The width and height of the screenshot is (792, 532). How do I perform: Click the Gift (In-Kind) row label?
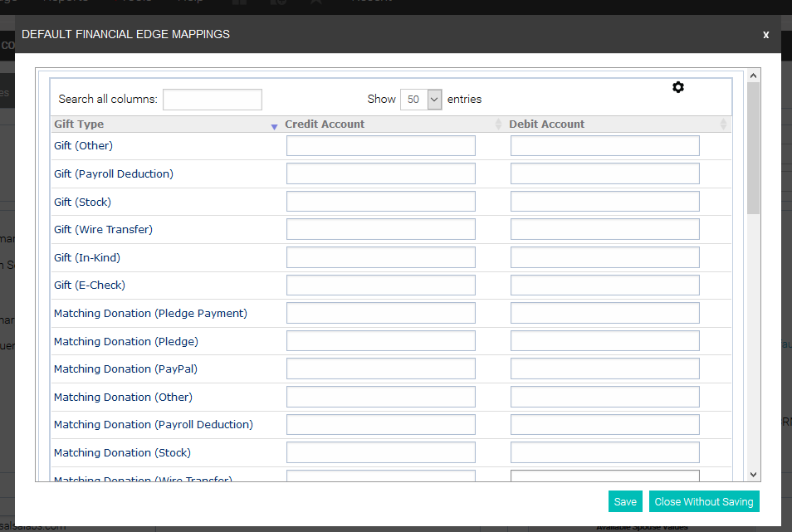(87, 258)
